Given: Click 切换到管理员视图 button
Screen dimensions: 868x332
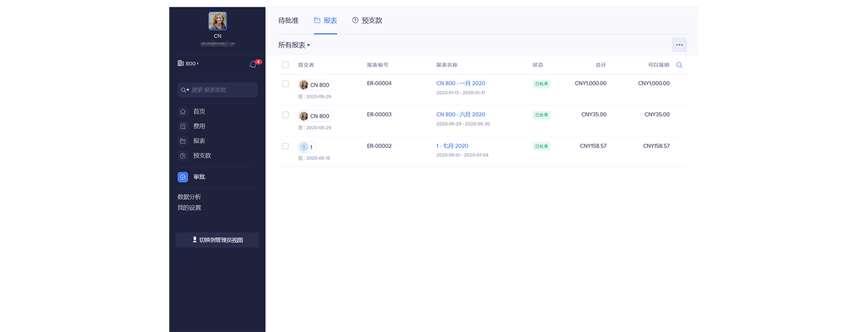Looking at the screenshot, I should pos(217,240).
